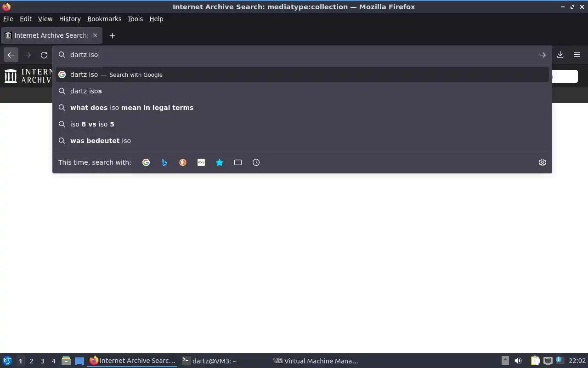Viewport: 588px width, 368px height.
Task: Open the Help menu
Action: pos(156,19)
